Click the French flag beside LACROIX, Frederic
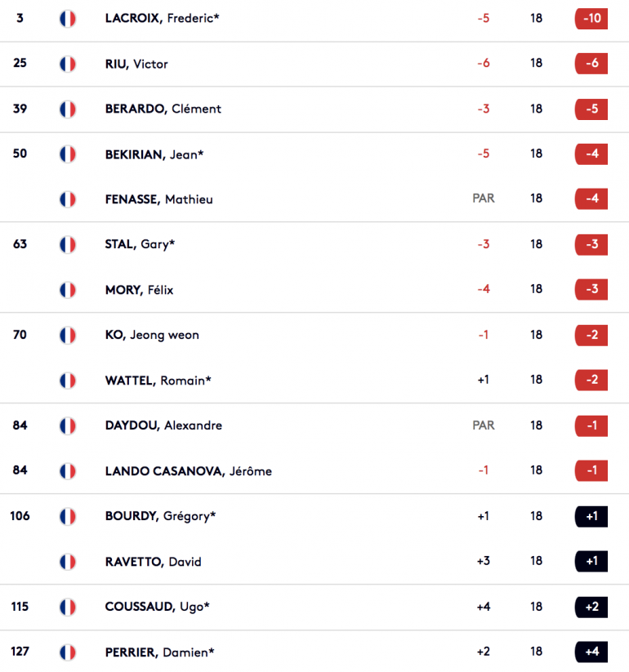Screen dimensions: 629x672 (68, 19)
